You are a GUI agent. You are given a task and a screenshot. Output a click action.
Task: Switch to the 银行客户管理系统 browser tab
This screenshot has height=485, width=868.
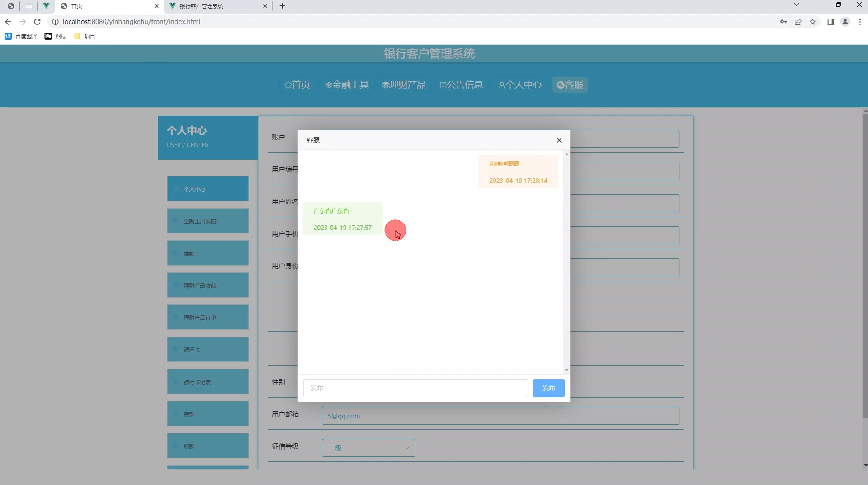click(217, 6)
